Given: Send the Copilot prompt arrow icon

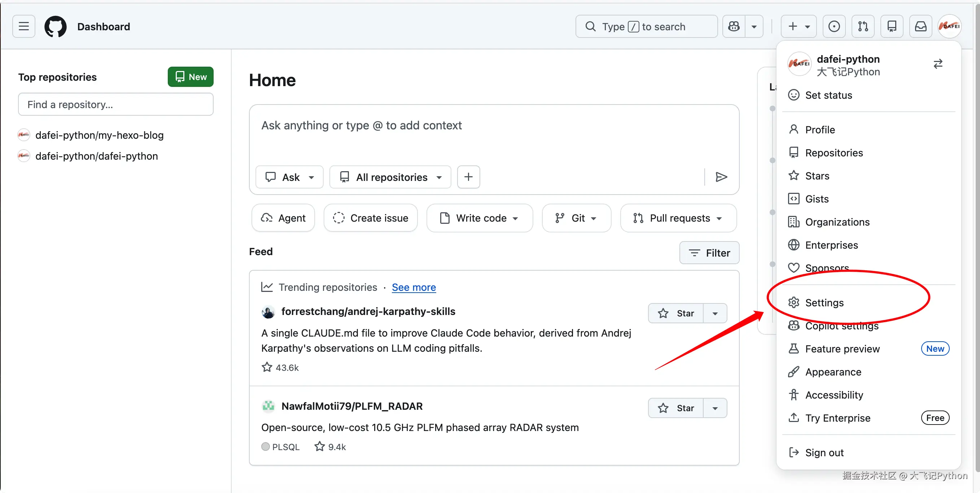Looking at the screenshot, I should [721, 177].
